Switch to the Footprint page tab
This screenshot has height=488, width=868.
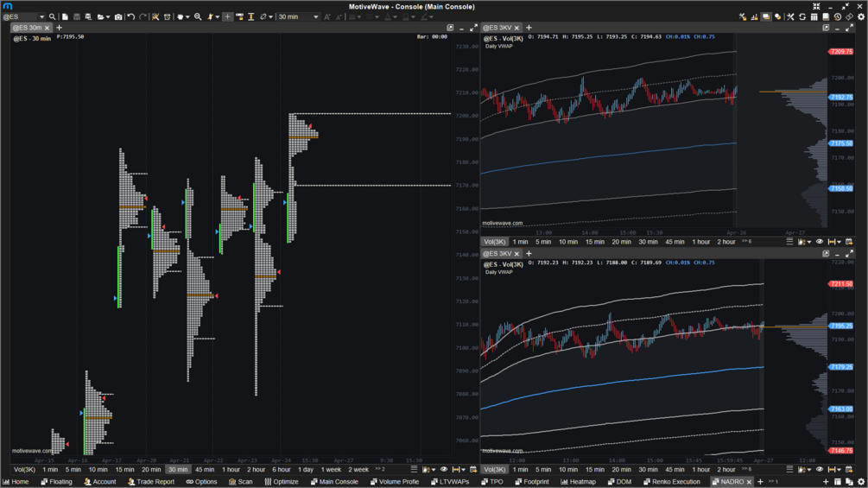point(532,482)
